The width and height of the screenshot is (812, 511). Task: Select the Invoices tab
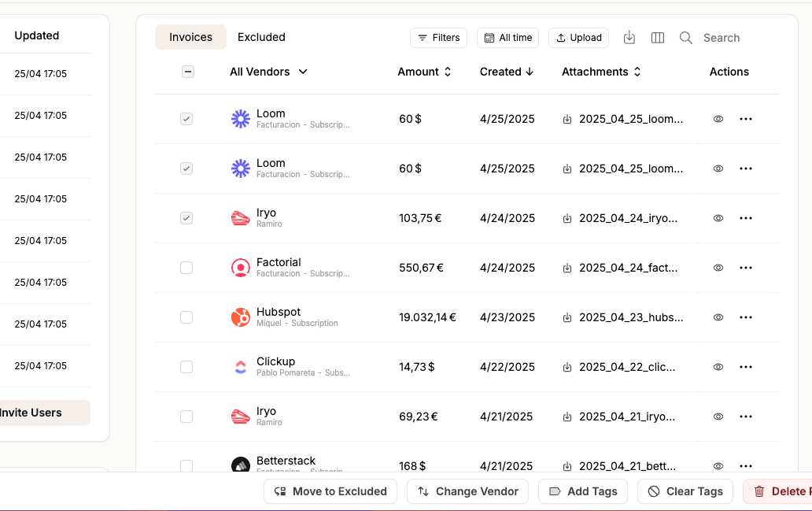[x=190, y=37]
